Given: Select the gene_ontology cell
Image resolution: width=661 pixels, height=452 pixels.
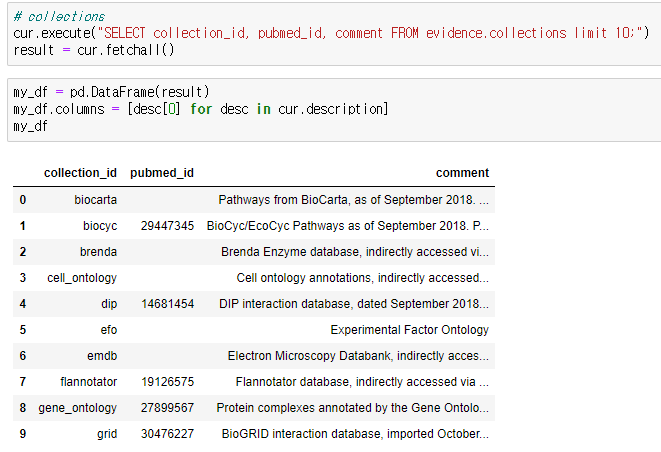Looking at the screenshot, I should coord(78,408).
